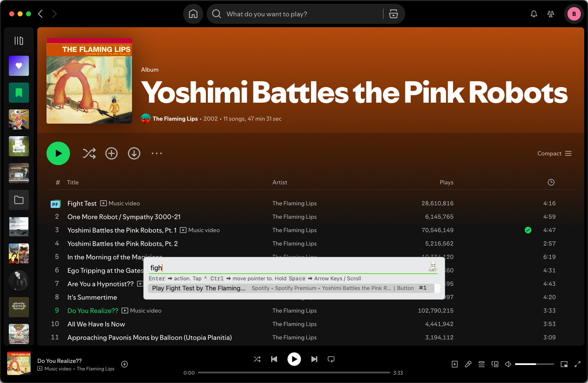Connect to a device
This screenshot has width=588, height=383.
point(495,364)
